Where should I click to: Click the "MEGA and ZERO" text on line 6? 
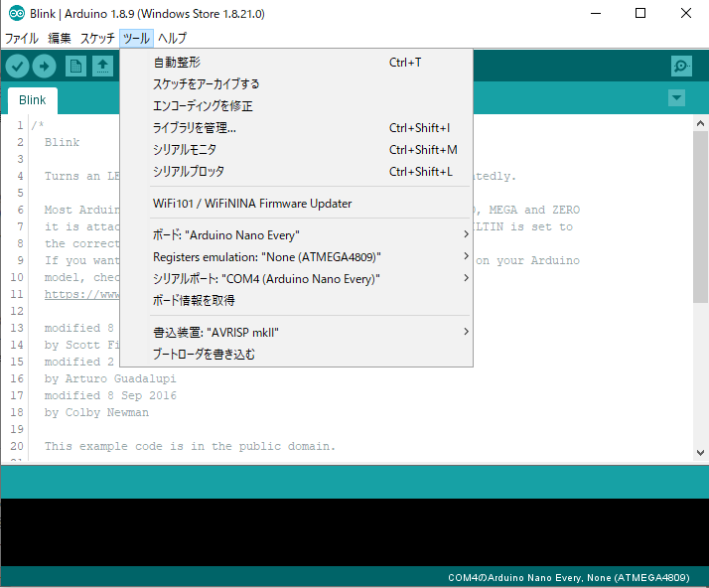coord(534,210)
